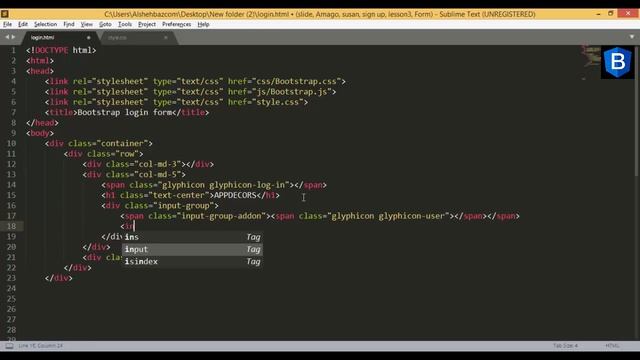The height and width of the screenshot is (360, 640).
Task: Click the 'input-group' class value on line 16
Action: [184, 206]
